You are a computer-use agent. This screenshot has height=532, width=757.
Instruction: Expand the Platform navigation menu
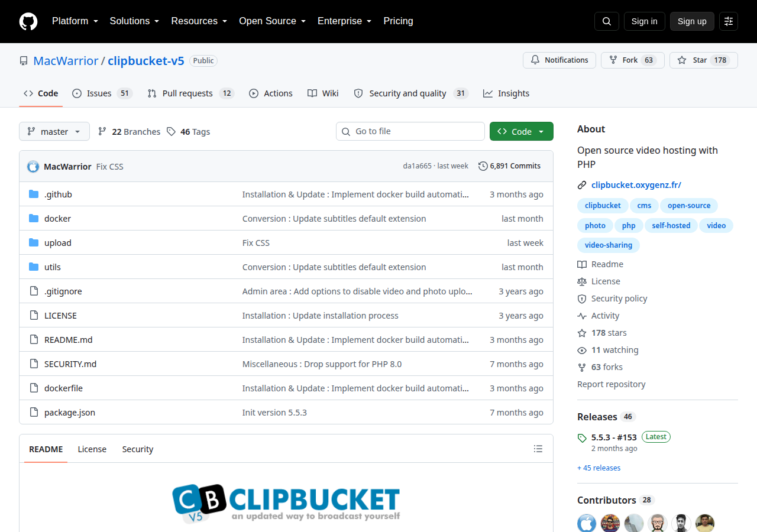pos(75,21)
